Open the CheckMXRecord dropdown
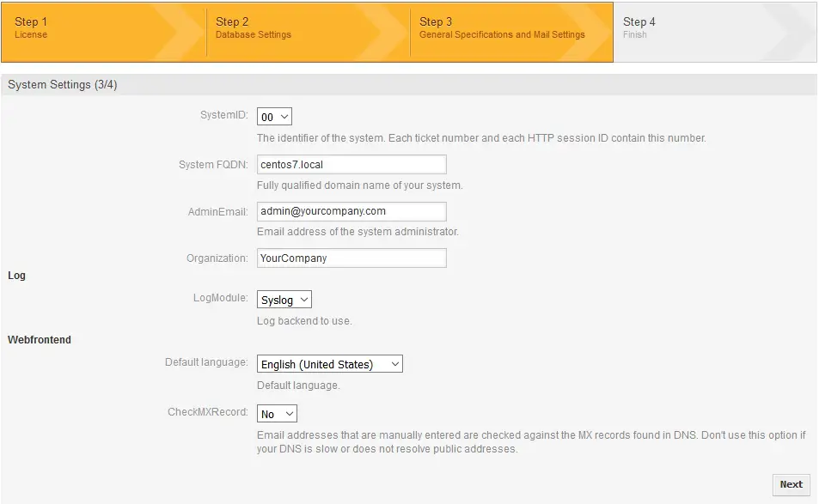 (276, 413)
